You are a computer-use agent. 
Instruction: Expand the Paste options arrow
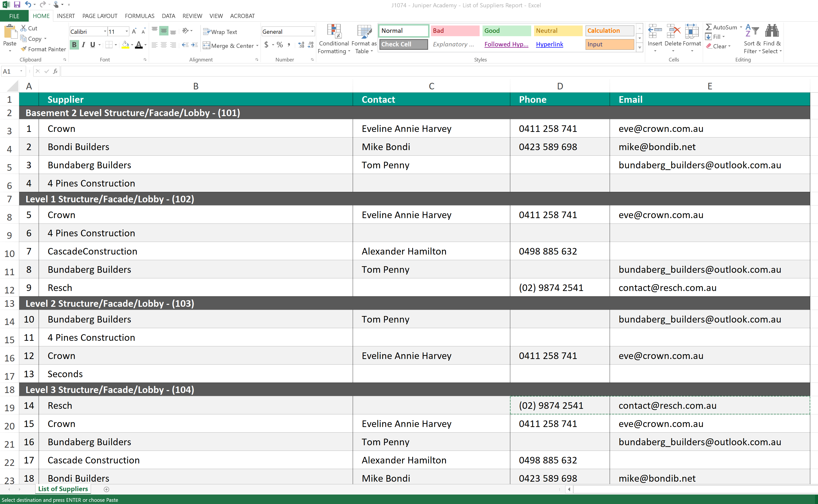[10, 51]
